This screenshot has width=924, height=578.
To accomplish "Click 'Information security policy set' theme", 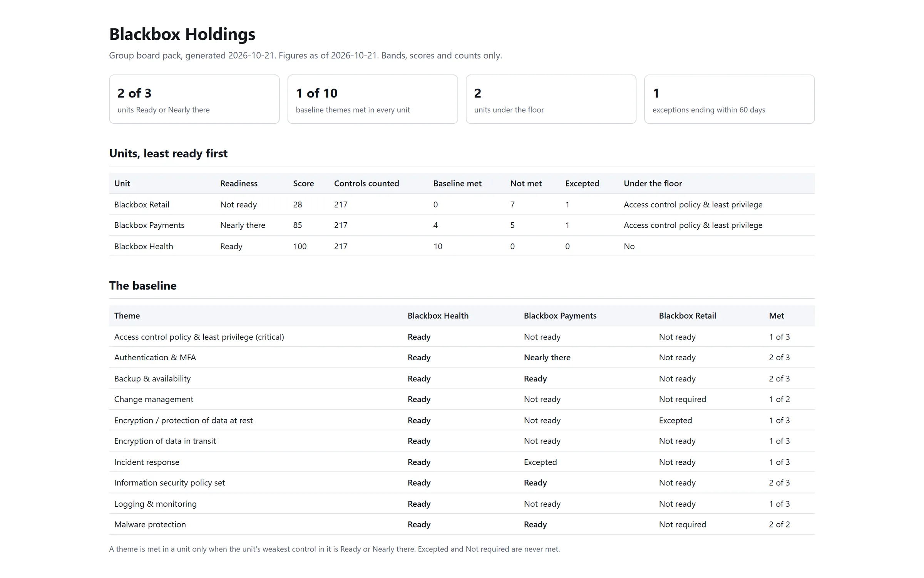I will [x=169, y=482].
